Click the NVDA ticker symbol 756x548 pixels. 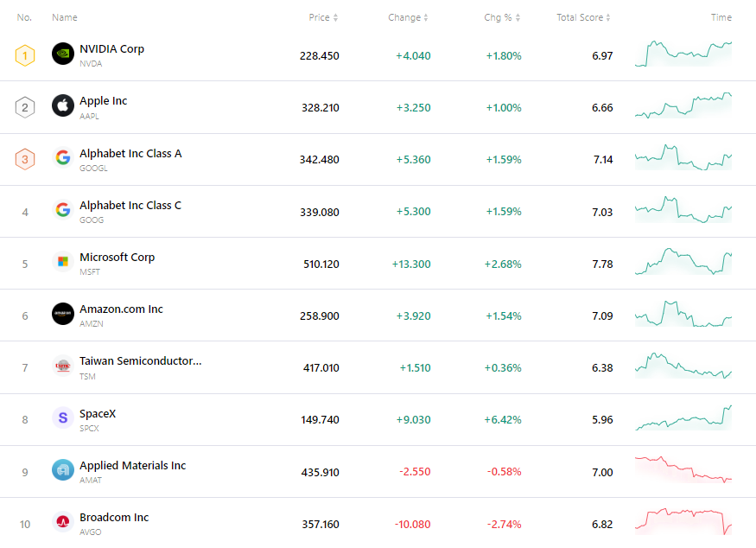point(91,64)
